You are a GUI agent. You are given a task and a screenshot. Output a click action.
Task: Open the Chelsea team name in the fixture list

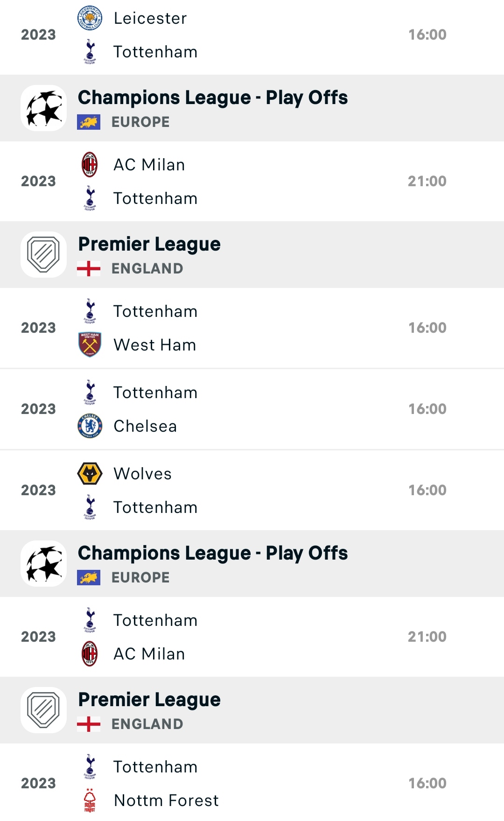(145, 426)
